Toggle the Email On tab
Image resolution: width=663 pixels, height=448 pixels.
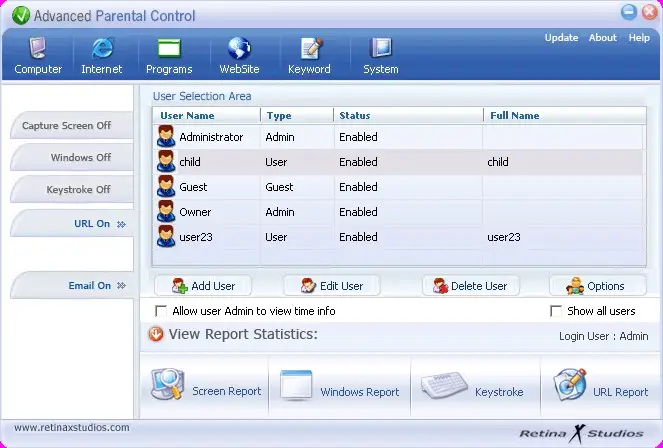tap(71, 286)
